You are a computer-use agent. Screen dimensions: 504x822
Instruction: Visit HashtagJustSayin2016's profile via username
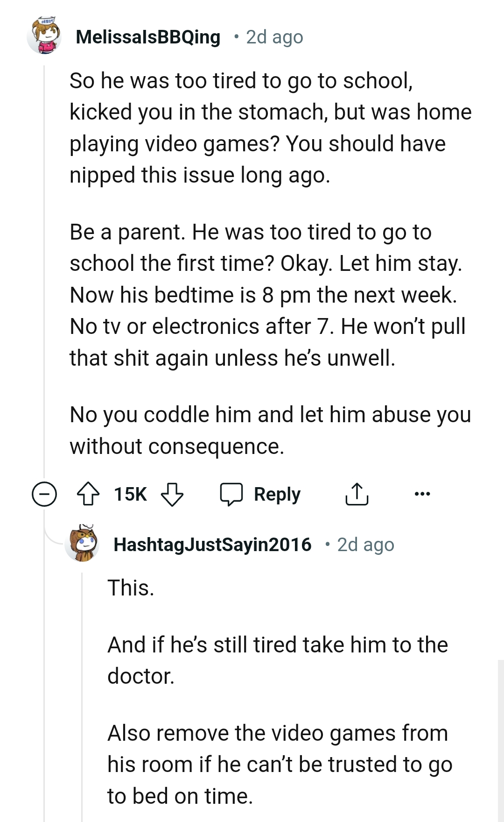(212, 545)
